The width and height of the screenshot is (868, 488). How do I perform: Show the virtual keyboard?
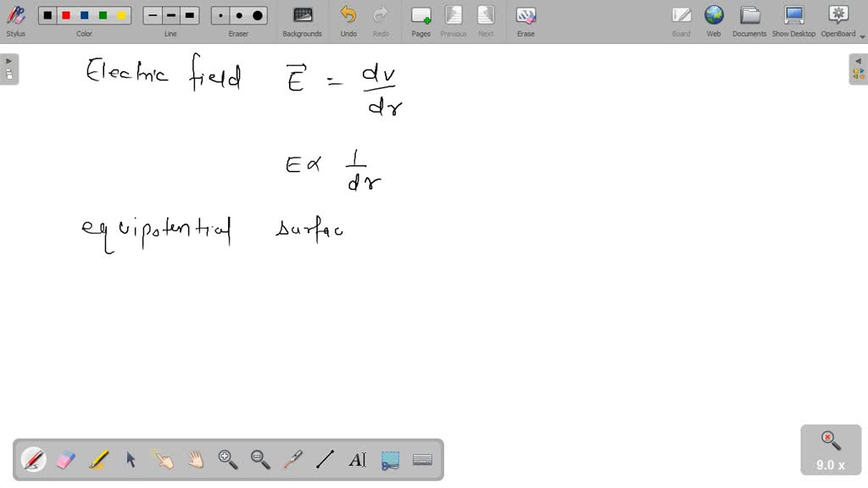pos(421,459)
